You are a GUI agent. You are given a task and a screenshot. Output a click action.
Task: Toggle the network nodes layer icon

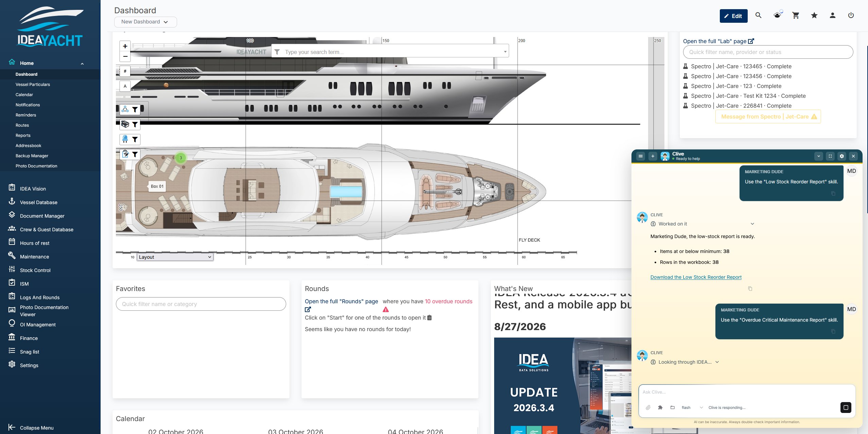click(x=125, y=109)
